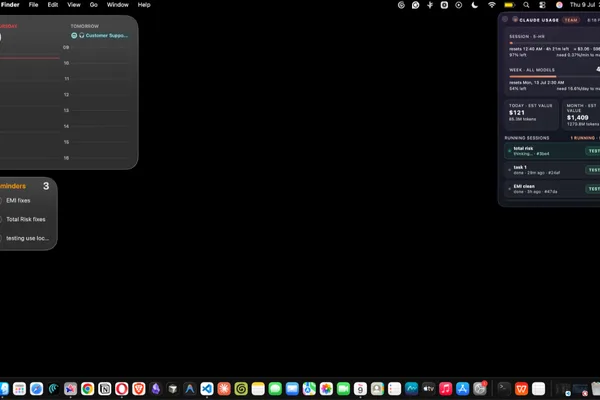Open the Siri icon in the menu bar
This screenshot has width=600, height=400.
(x=559, y=5)
